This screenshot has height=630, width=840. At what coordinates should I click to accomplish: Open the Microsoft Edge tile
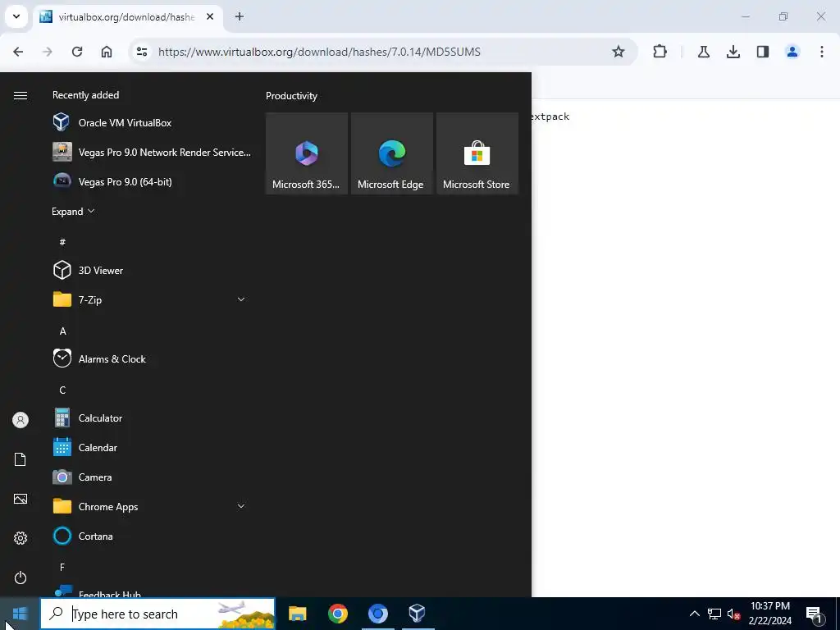(391, 153)
